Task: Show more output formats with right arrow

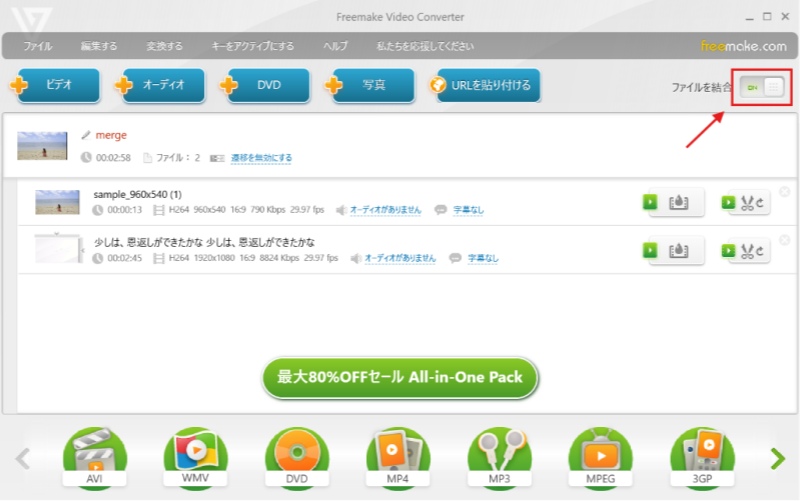Action: (778, 459)
